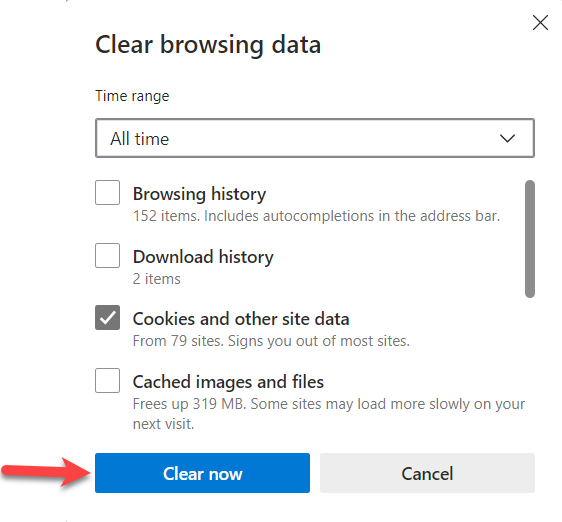Click the 2 items text under Download history

(157, 279)
